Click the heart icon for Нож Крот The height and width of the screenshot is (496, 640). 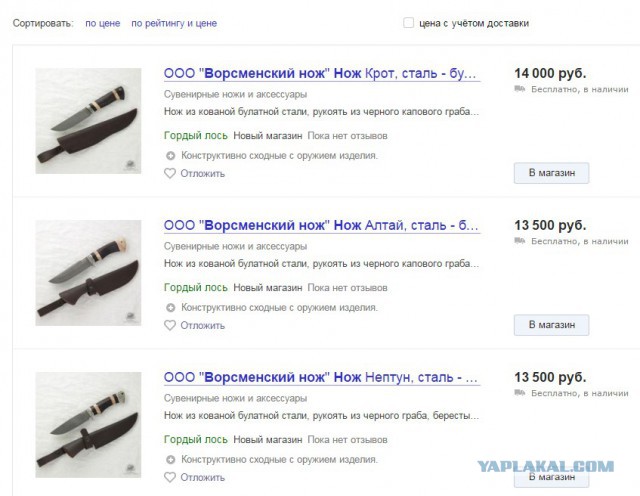[170, 173]
